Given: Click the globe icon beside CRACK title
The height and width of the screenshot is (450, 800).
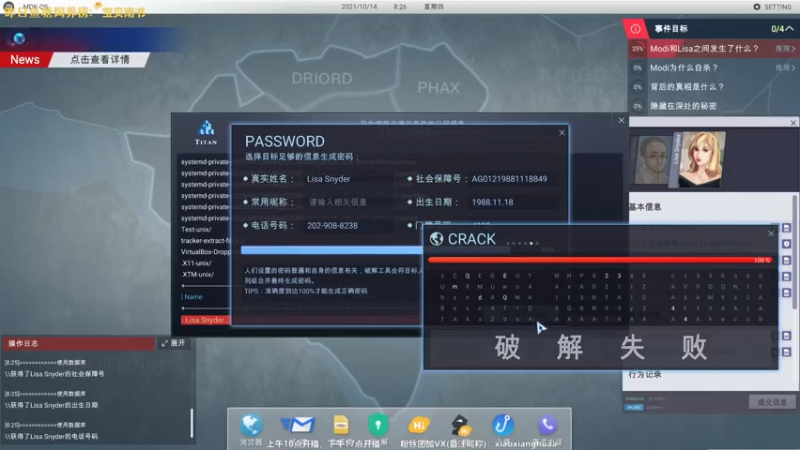Looking at the screenshot, I should pyautogui.click(x=436, y=239).
